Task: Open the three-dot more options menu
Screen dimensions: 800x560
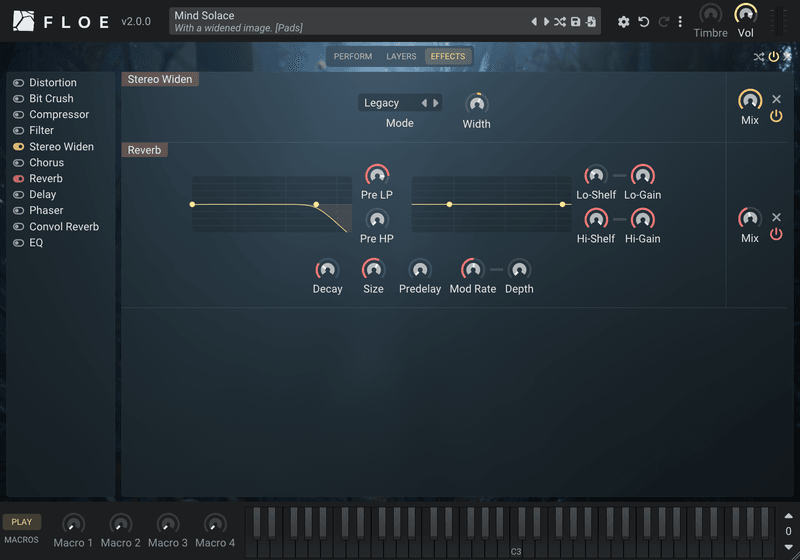Action: click(x=680, y=22)
